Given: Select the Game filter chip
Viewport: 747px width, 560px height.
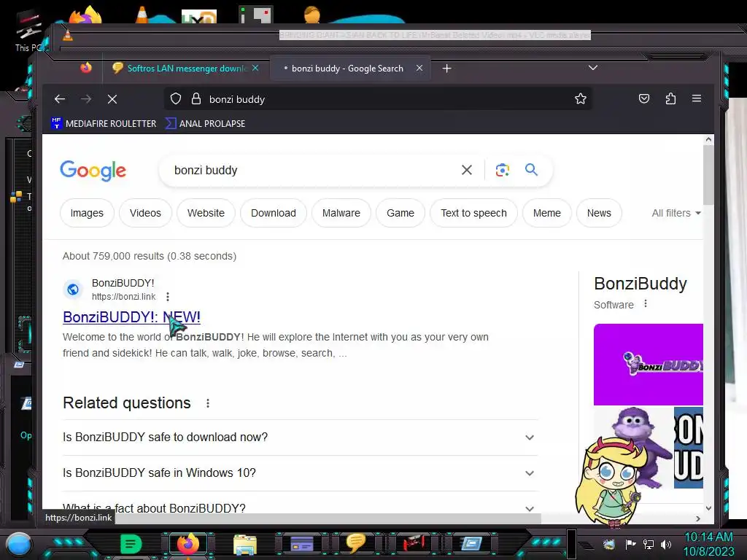Looking at the screenshot, I should [400, 213].
